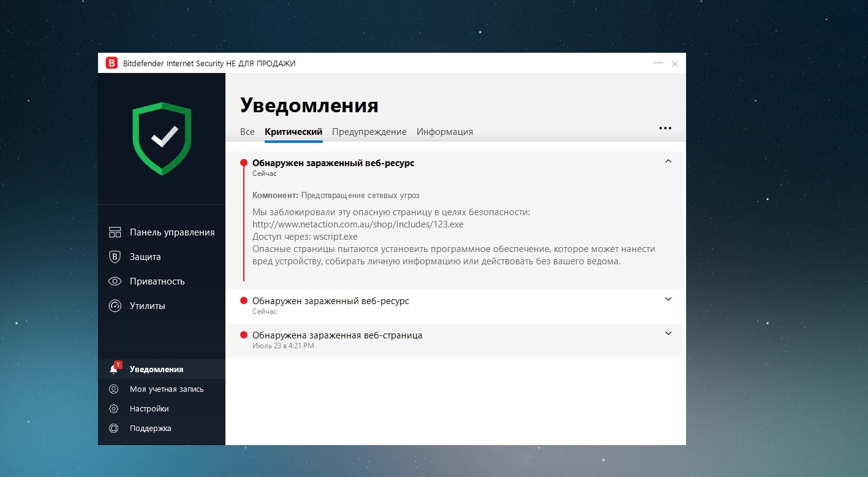This screenshot has width=868, height=477.
Task: Click the blocked netaction.com.au URL text
Action: (x=358, y=224)
